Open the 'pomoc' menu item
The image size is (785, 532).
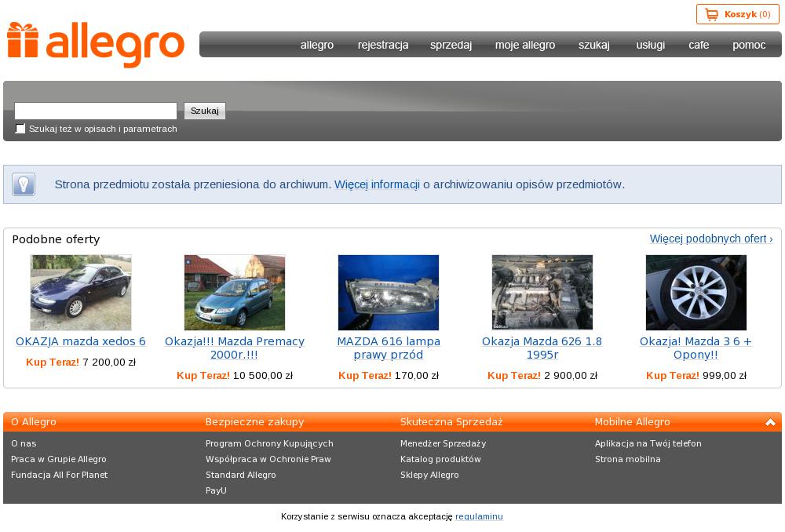coord(749,45)
